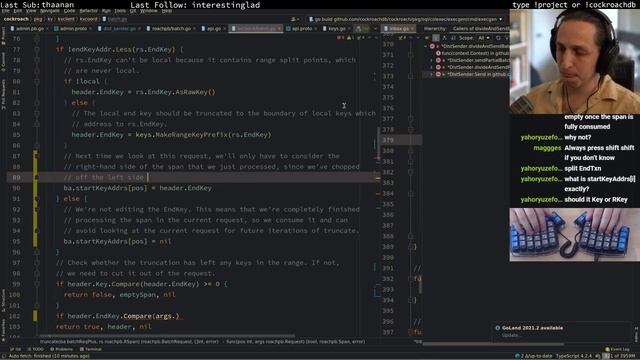Open the Favorites sidebar tool window
The height and width of the screenshot is (360, 640).
coord(3,329)
